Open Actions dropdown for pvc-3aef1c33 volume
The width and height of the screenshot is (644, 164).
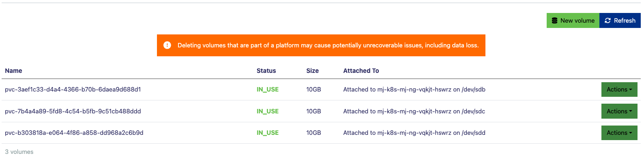[x=619, y=89]
